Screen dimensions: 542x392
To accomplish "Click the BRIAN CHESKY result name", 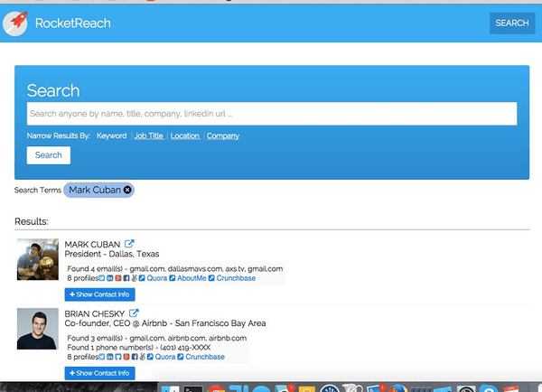I will (94, 314).
